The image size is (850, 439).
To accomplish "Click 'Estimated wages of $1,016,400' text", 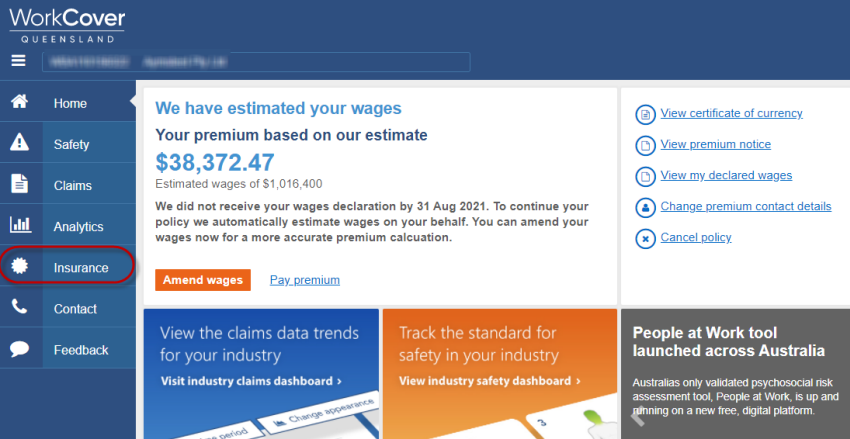I will (239, 184).
